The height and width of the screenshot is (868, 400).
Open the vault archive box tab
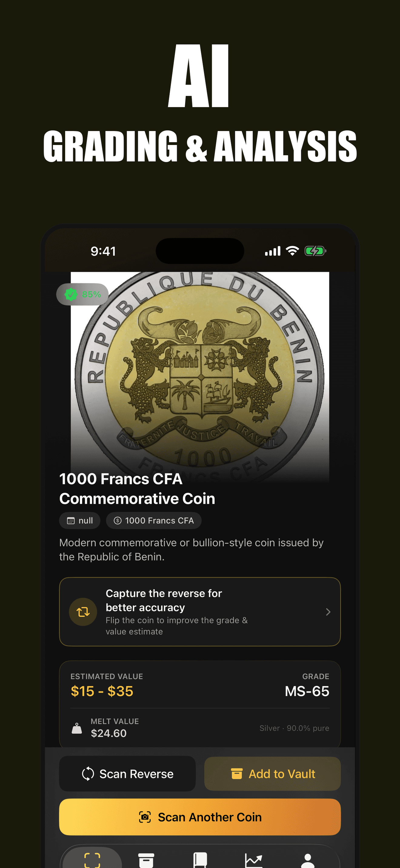pos(146,860)
